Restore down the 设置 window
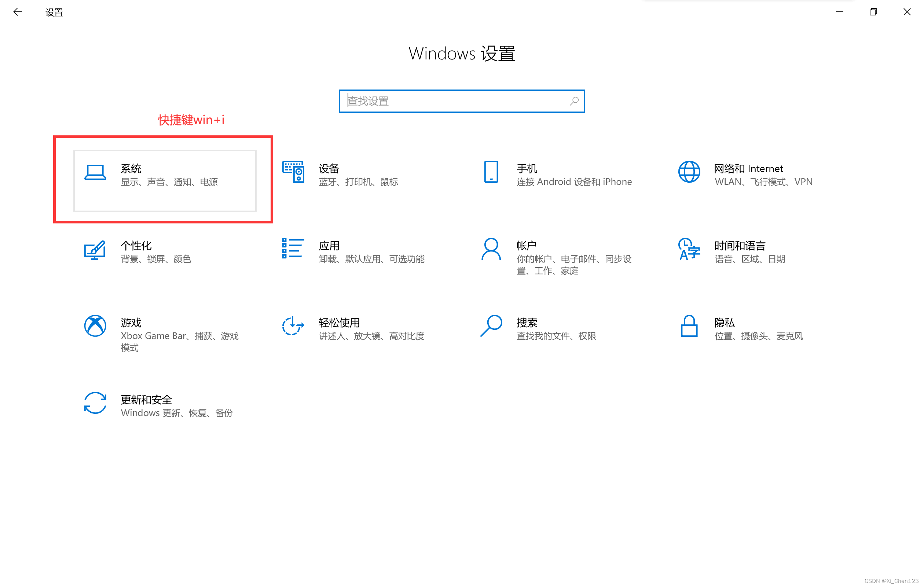The image size is (924, 587). coord(873,12)
